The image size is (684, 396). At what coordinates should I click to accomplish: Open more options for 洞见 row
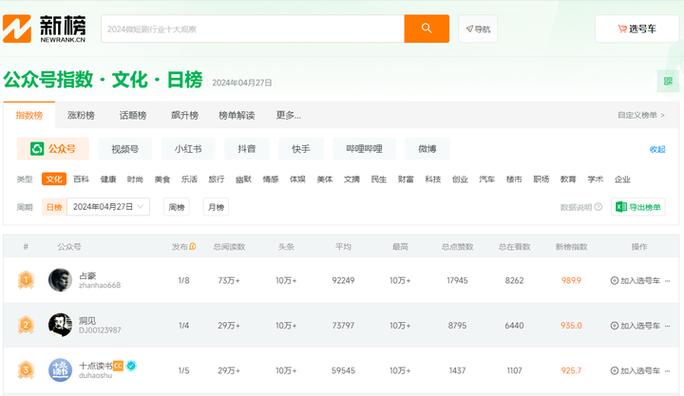[x=667, y=325]
